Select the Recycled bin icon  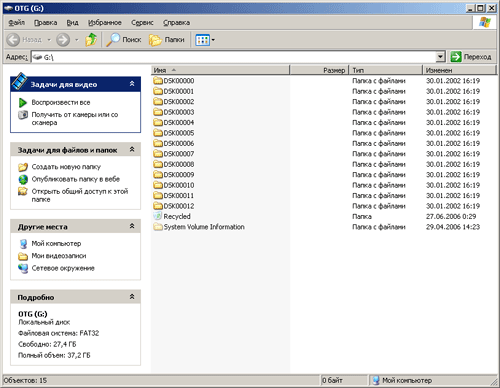[158, 216]
